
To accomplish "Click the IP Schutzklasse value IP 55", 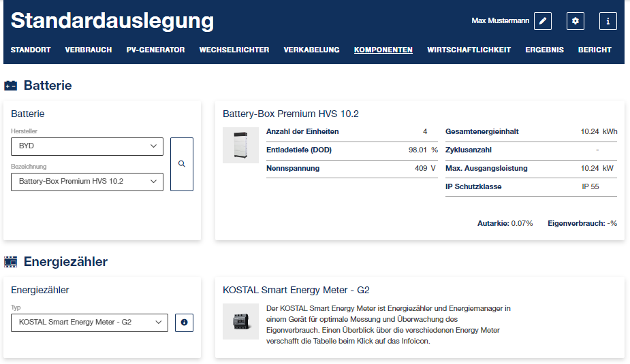I will pyautogui.click(x=590, y=187).
